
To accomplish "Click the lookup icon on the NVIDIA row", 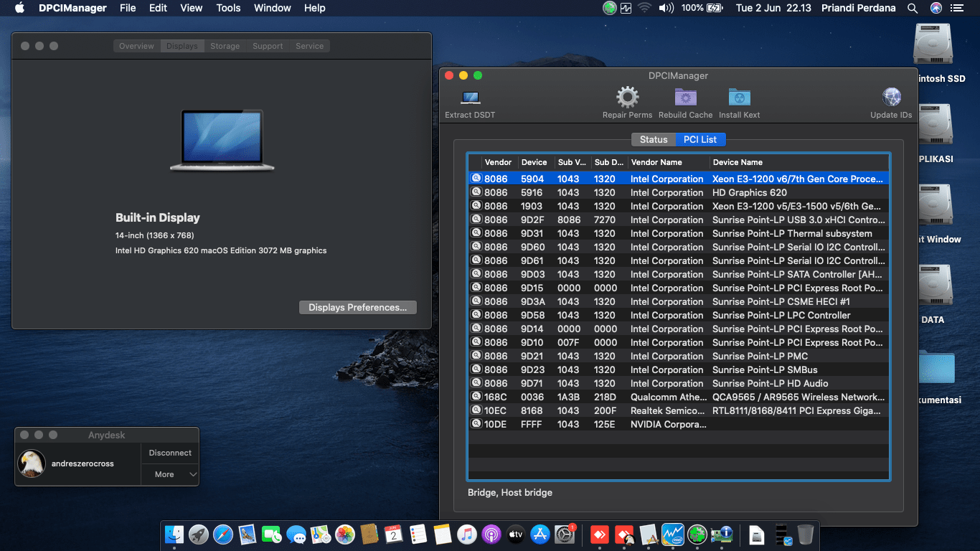I will (476, 424).
